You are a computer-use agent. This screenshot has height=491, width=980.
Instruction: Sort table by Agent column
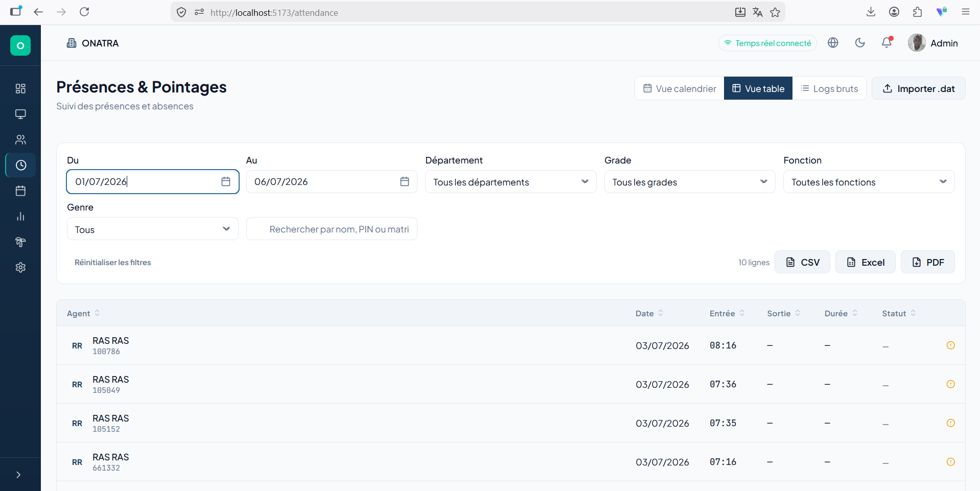[83, 313]
